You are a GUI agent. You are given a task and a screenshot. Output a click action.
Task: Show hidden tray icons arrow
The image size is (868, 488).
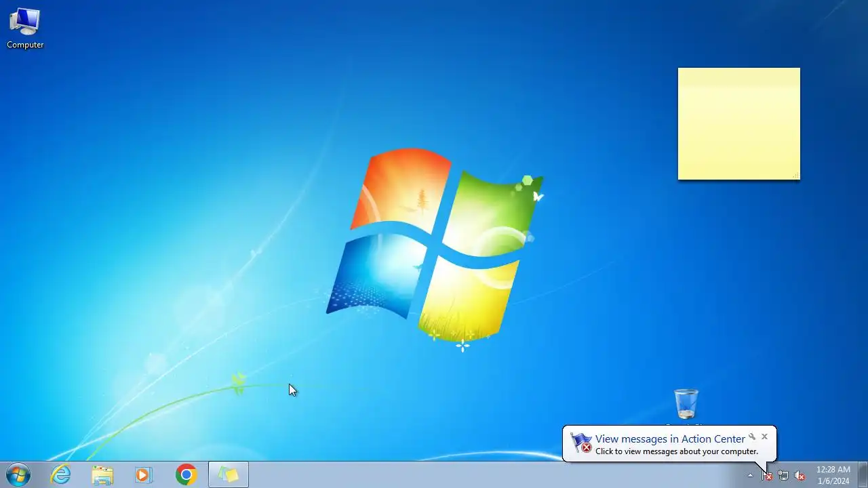[750, 475]
